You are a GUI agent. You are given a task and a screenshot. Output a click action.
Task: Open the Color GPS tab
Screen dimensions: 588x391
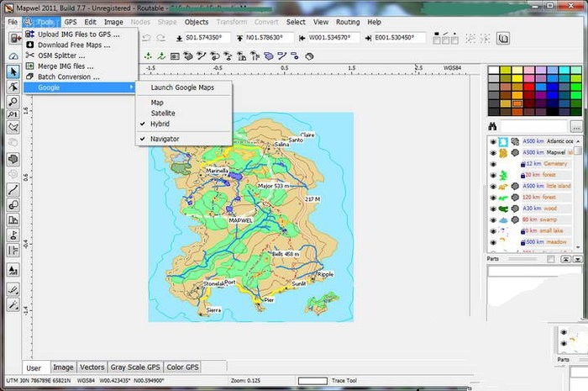(182, 367)
